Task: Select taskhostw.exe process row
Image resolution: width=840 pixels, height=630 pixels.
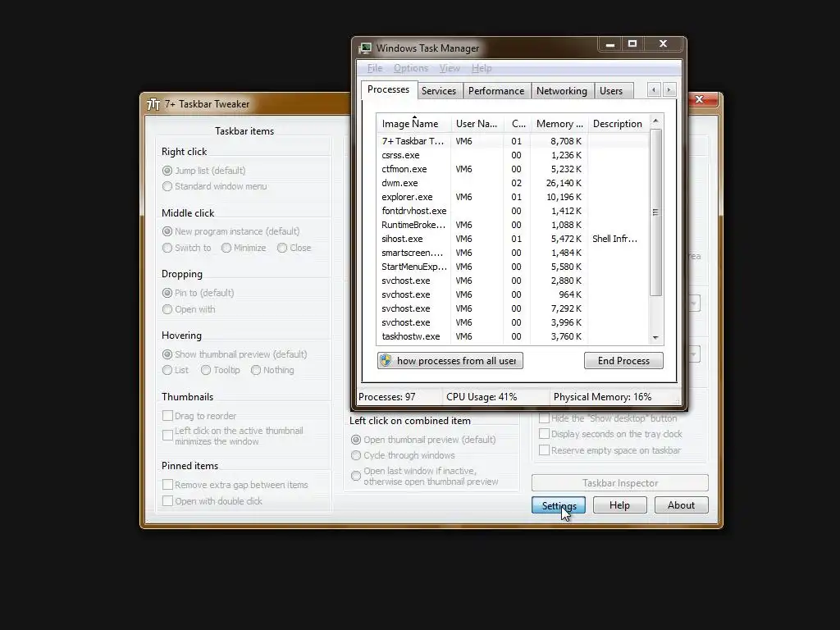Action: [513, 336]
